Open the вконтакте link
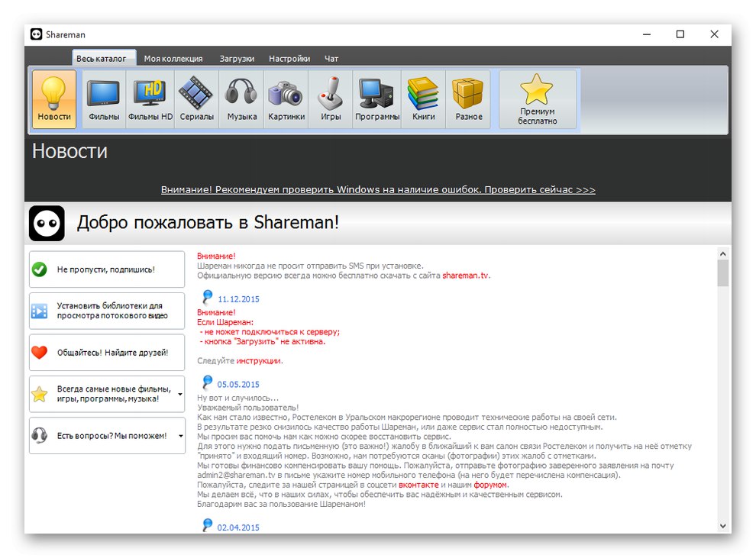756x558 pixels. (x=418, y=485)
